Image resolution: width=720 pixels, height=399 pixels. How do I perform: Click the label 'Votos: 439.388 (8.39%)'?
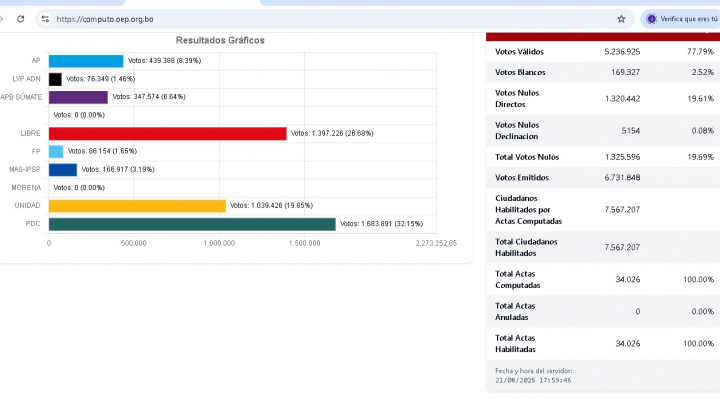coord(164,61)
